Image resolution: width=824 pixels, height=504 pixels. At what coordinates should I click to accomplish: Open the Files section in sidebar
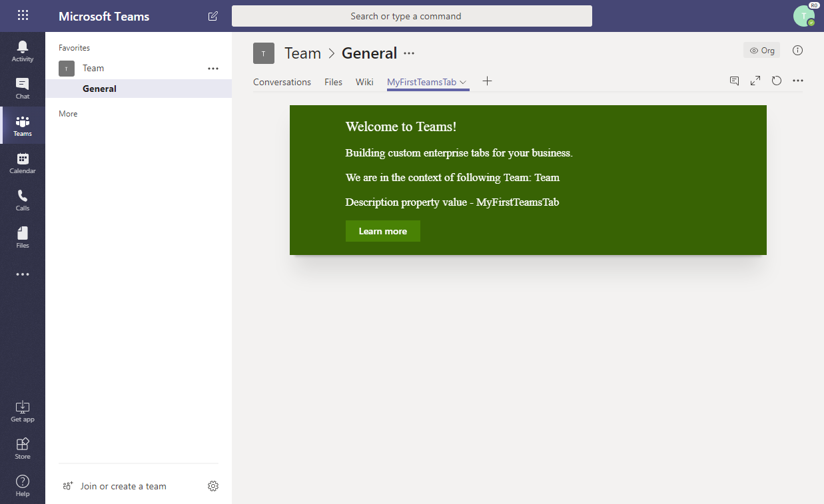tap(23, 237)
